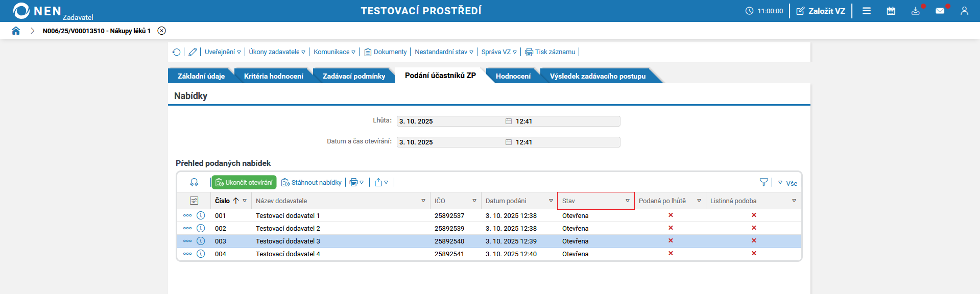The width and height of the screenshot is (980, 294).
Task: Click the Ukončit otevírání button
Action: tap(244, 182)
